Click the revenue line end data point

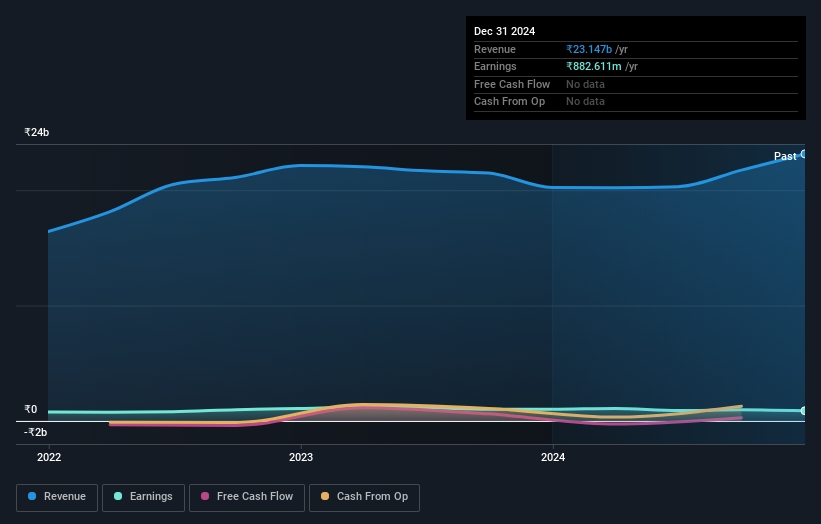(x=804, y=154)
